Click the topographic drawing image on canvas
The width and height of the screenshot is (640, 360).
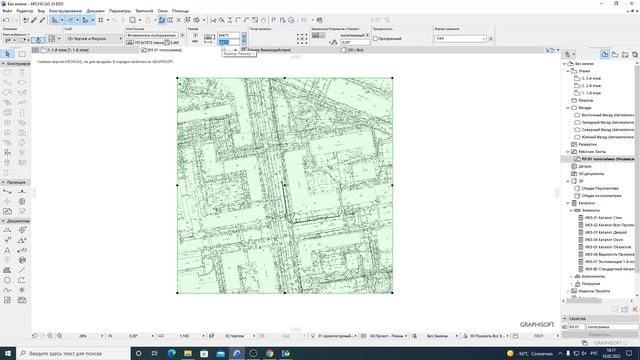point(284,185)
